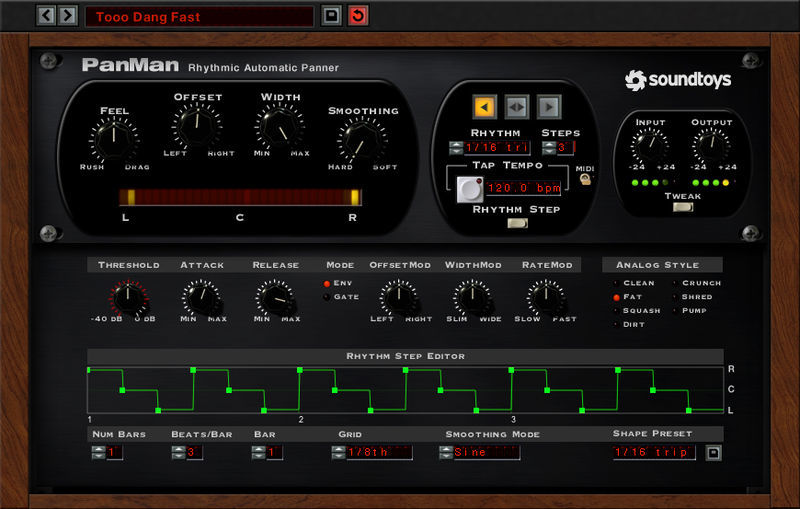Viewport: 800px width, 509px height.
Task: Open the Grid value field 1/8th
Action: click(x=379, y=452)
